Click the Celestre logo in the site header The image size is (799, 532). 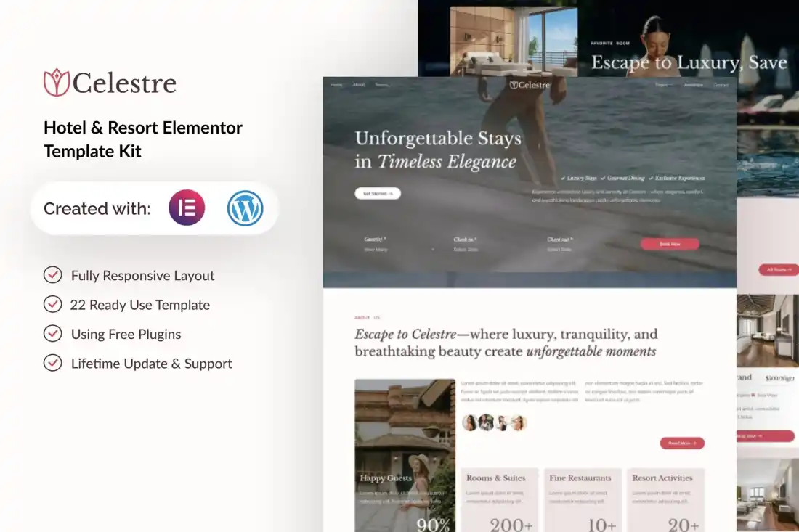[x=530, y=85]
